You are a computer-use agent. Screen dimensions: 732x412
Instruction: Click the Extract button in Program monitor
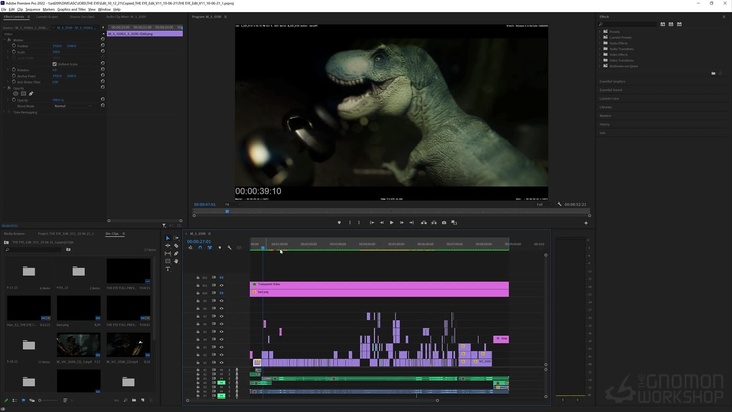pos(434,223)
